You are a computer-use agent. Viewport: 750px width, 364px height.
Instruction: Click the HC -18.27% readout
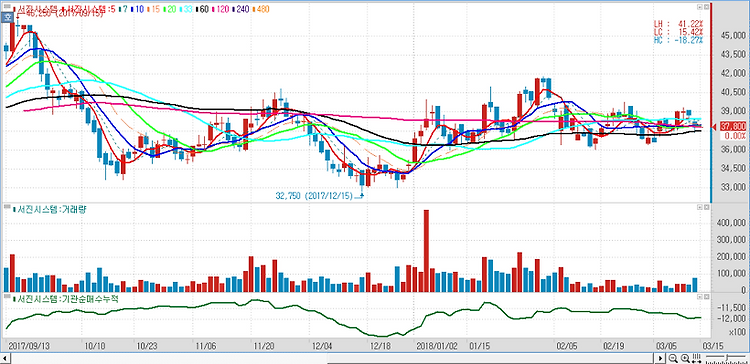tap(678, 40)
